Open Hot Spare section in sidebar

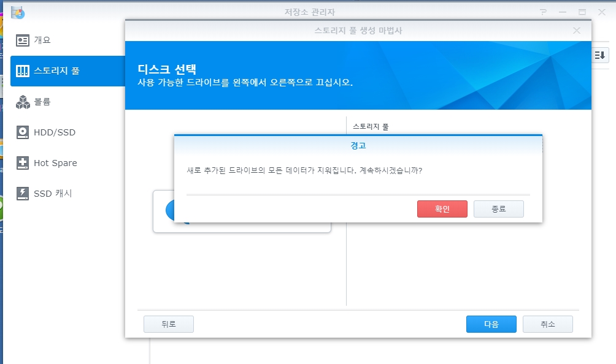[67, 163]
